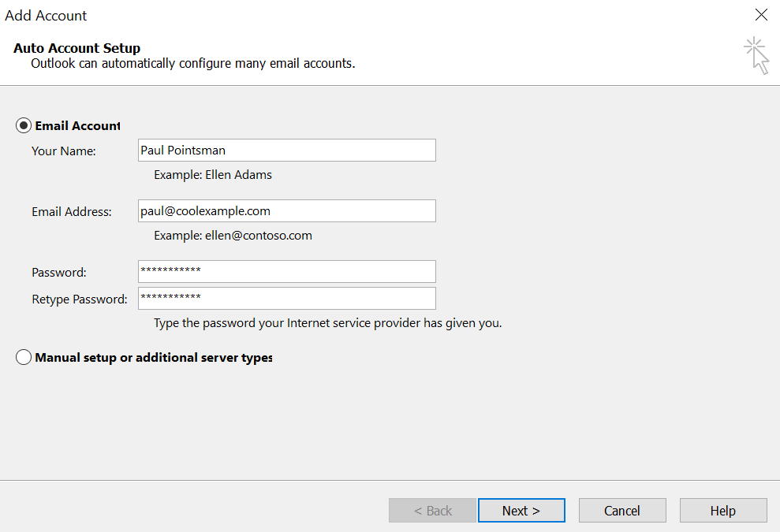Click the 'Password:' label
The width and height of the screenshot is (780, 532).
coord(59,273)
